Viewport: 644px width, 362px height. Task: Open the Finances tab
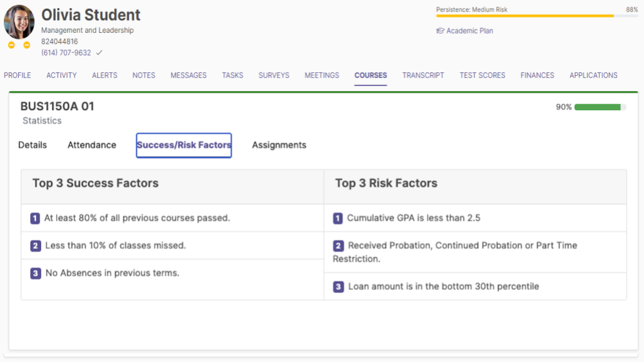537,76
